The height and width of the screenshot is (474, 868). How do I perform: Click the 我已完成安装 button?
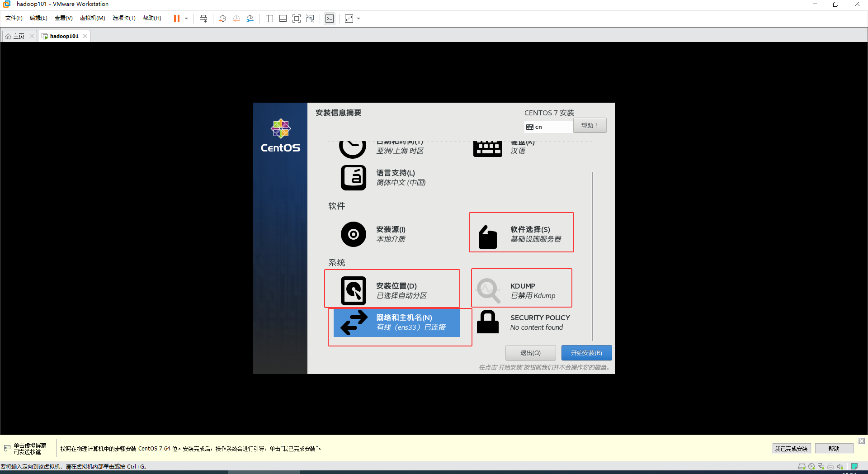pos(791,449)
